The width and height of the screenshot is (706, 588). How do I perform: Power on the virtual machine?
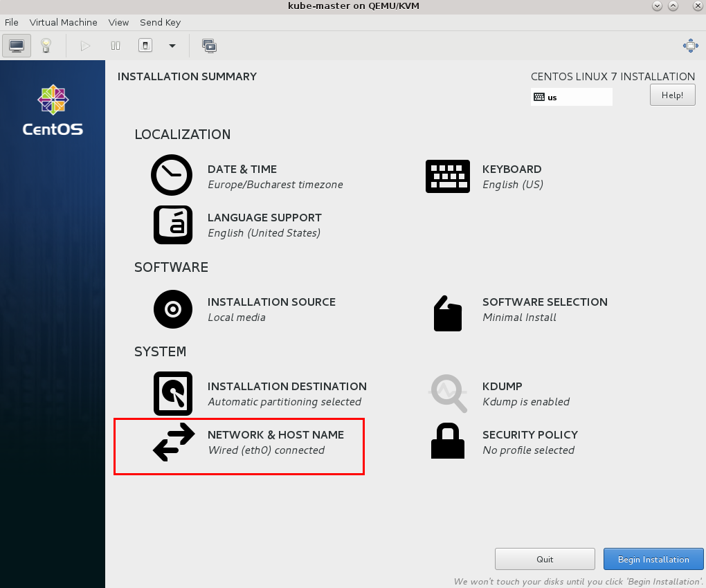pos(85,46)
